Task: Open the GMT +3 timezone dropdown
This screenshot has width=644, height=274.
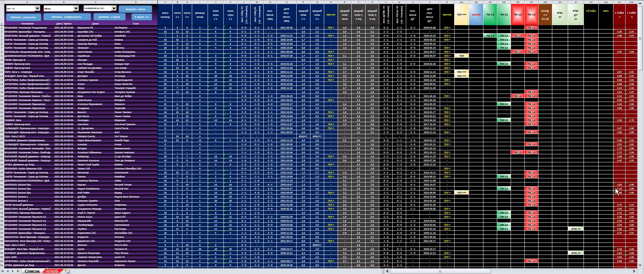Action: tap(37, 8)
